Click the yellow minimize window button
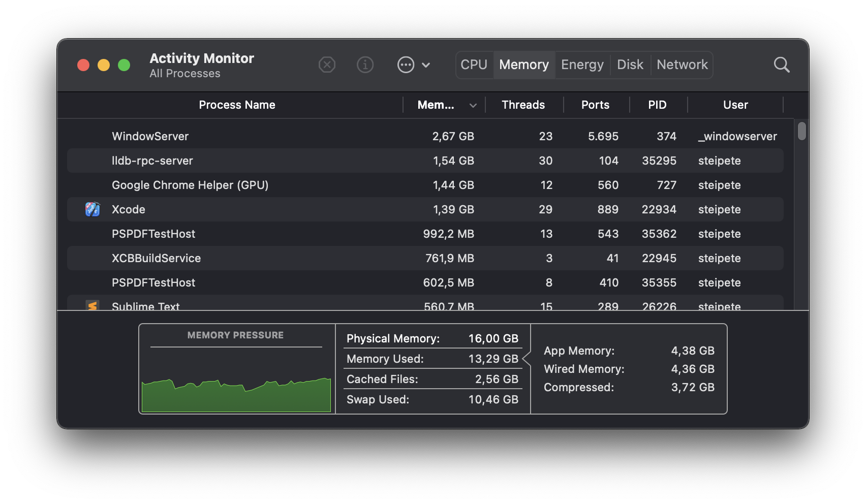 (104, 65)
